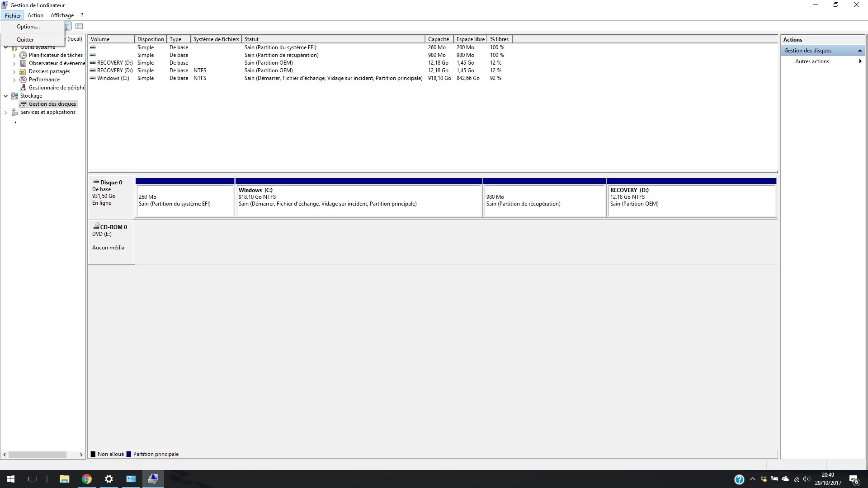
Task: Sort by the Volume column header
Action: pos(111,39)
